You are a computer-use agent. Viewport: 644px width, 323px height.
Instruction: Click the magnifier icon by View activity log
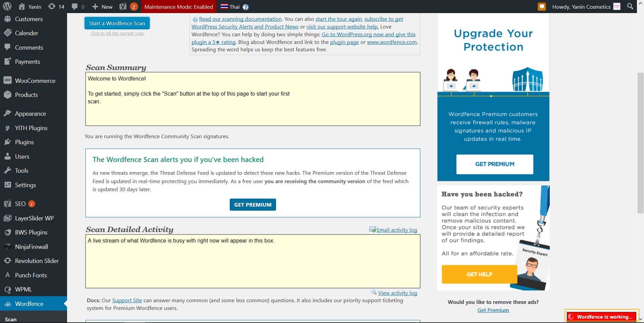pos(374,292)
